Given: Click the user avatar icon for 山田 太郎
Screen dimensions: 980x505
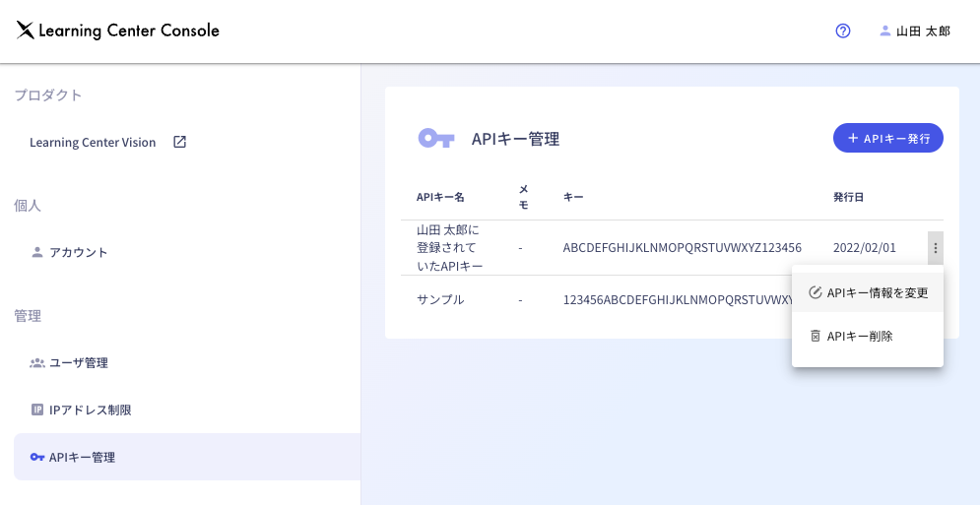Looking at the screenshot, I should pos(884,31).
